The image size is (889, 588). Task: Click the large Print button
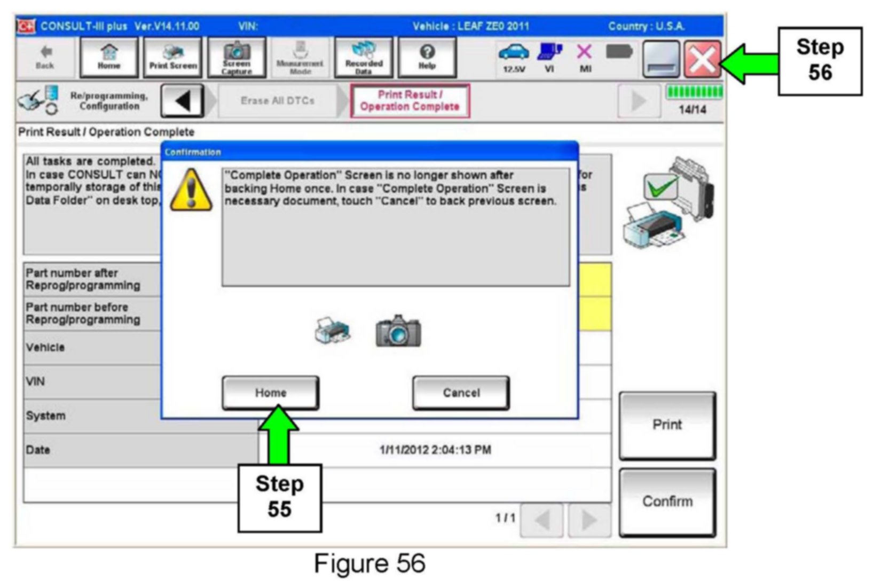pos(667,425)
